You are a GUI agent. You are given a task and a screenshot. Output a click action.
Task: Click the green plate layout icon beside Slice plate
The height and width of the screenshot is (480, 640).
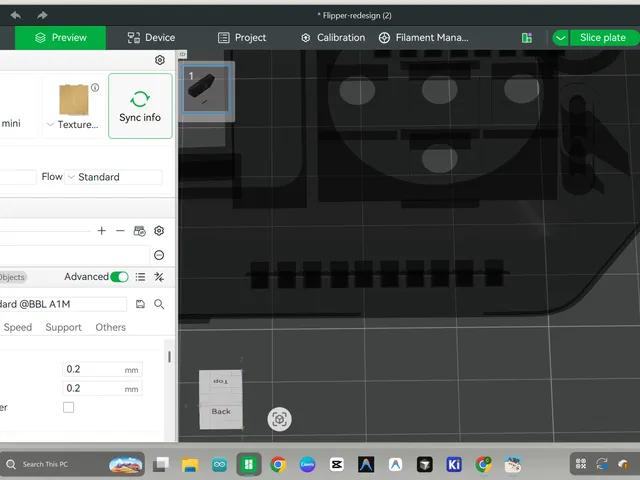click(x=527, y=38)
